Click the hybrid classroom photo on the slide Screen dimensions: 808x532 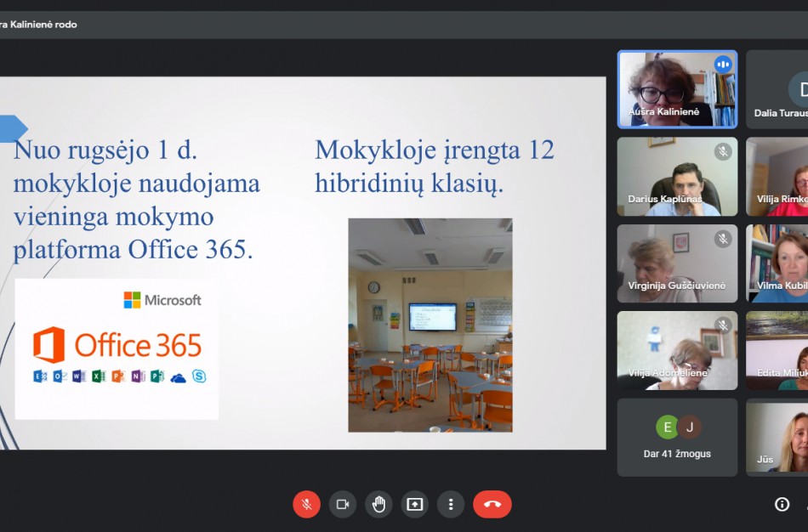[430, 325]
